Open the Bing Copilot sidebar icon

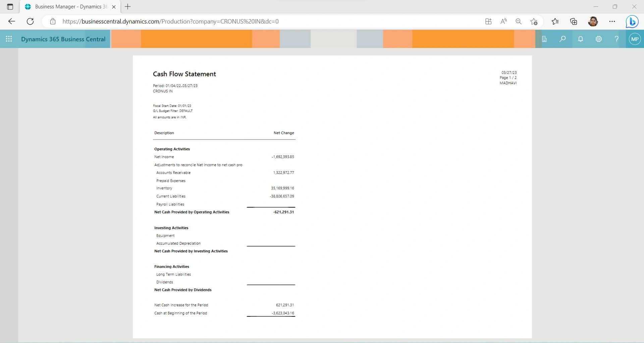coord(632,21)
